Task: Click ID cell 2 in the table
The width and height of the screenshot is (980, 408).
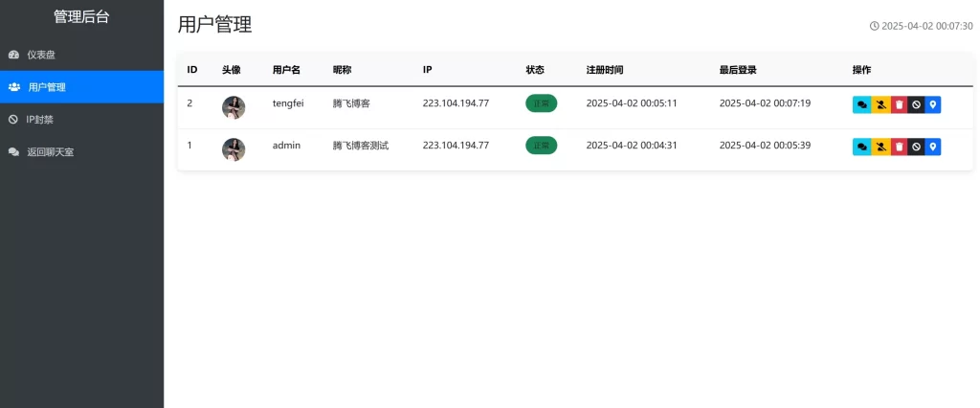Action: coord(190,103)
